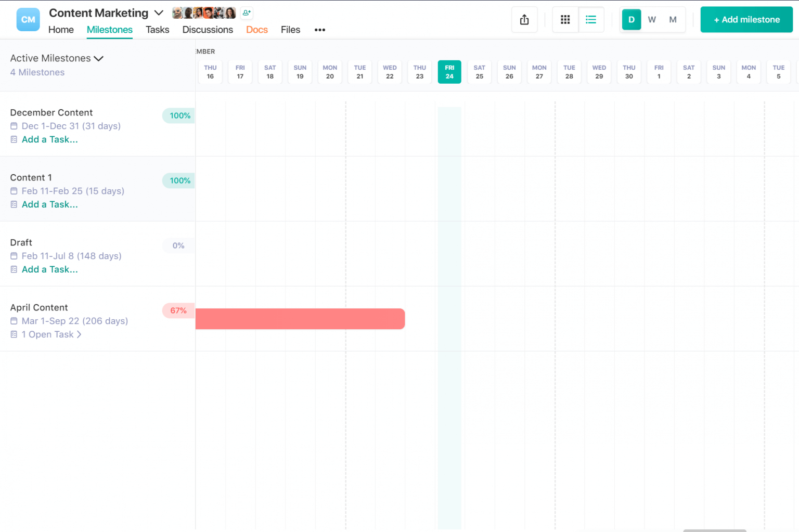Open the more options ellipsis in navigation
The image size is (799, 532).
click(319, 30)
